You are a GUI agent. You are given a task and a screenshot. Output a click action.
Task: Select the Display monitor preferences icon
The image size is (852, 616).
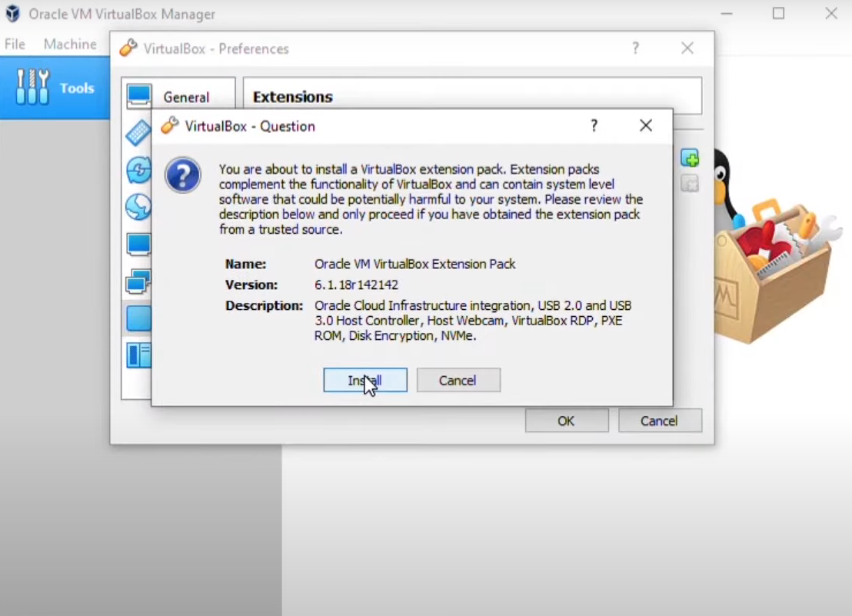point(138,244)
